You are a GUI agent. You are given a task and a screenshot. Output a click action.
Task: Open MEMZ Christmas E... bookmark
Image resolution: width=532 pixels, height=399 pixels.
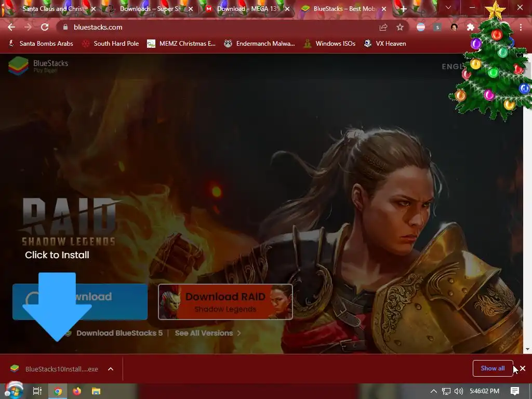[x=181, y=44]
